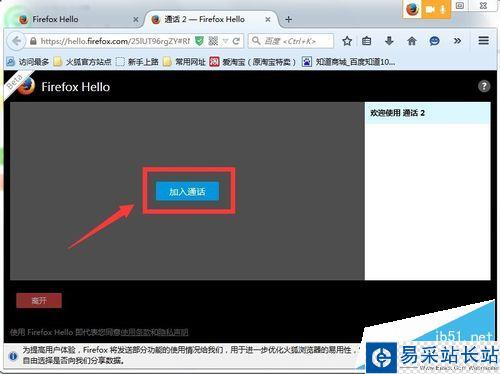500x374 pixels.
Task: Open 火狐官方站点 bookmark folder
Action: (83, 62)
